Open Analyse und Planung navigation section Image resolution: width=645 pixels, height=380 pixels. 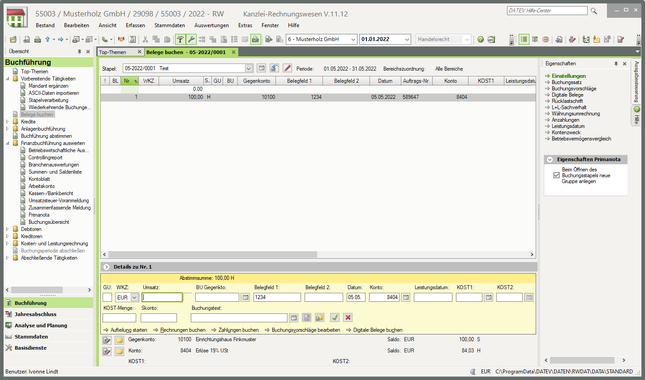point(41,325)
